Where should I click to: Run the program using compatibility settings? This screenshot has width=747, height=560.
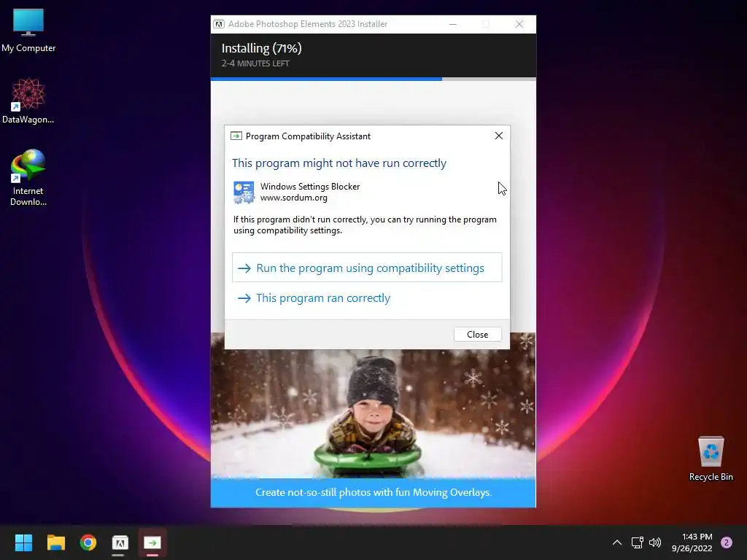367,268
